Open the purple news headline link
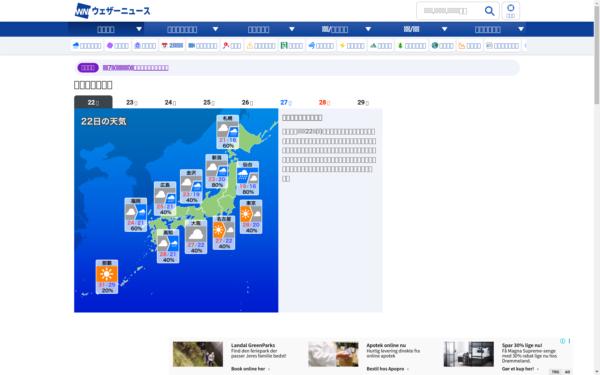Screen dimensions: 600x375 tap(136, 68)
